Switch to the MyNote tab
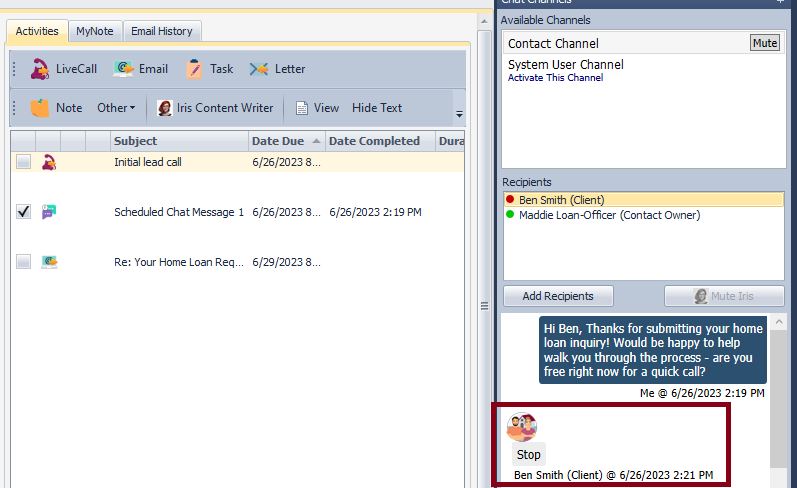This screenshot has width=797, height=488. click(x=95, y=31)
